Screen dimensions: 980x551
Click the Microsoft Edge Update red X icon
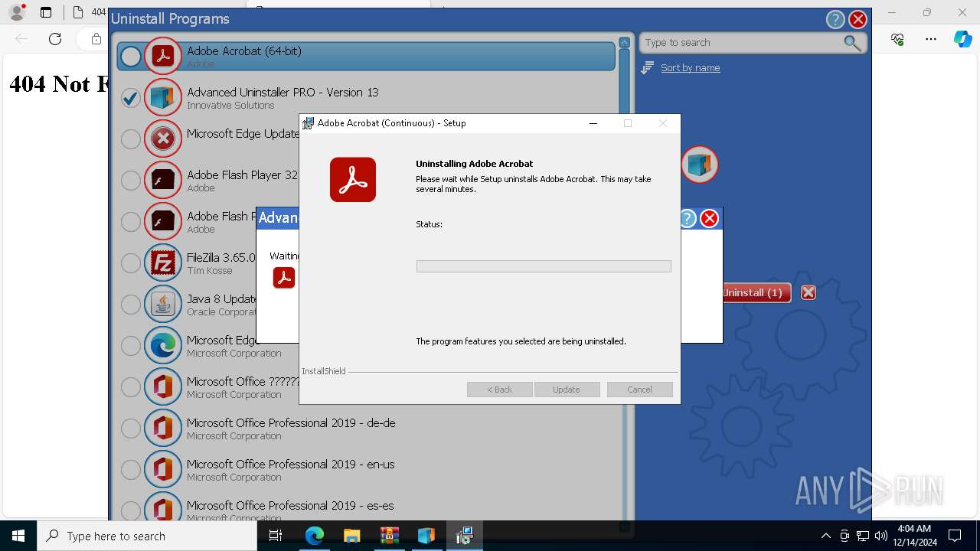(x=162, y=139)
